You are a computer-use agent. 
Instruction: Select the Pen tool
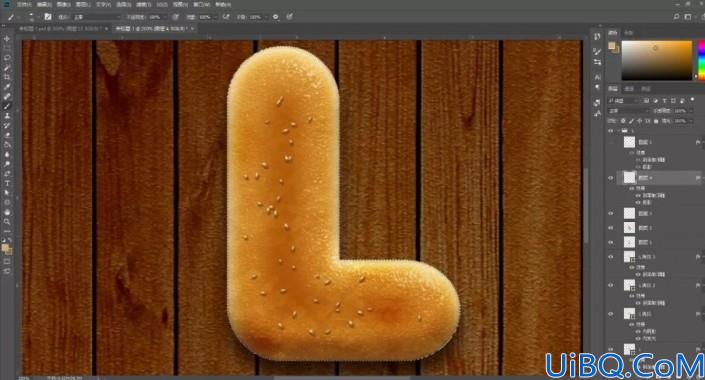(7, 174)
